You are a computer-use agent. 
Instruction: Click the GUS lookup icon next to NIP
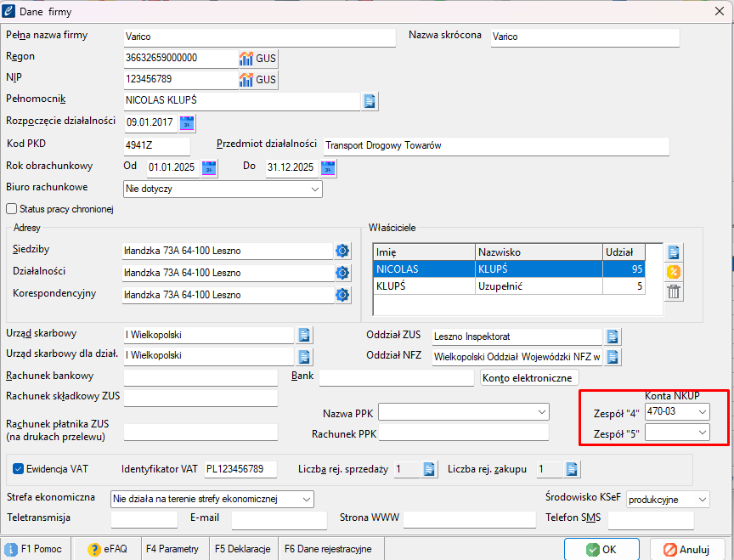click(x=257, y=80)
